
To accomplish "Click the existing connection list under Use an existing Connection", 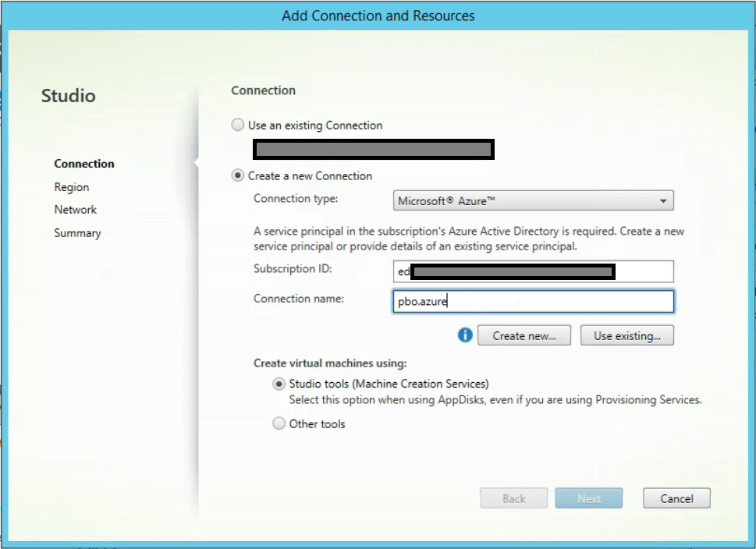I will tap(373, 150).
